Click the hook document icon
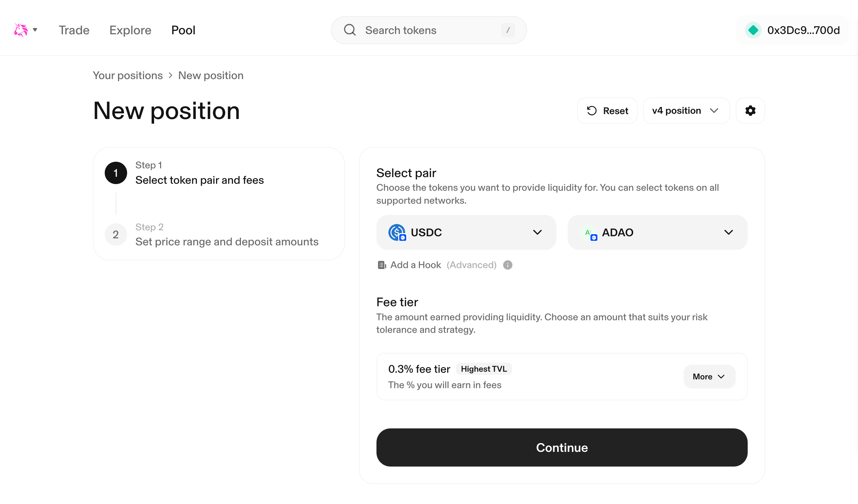 (x=381, y=265)
